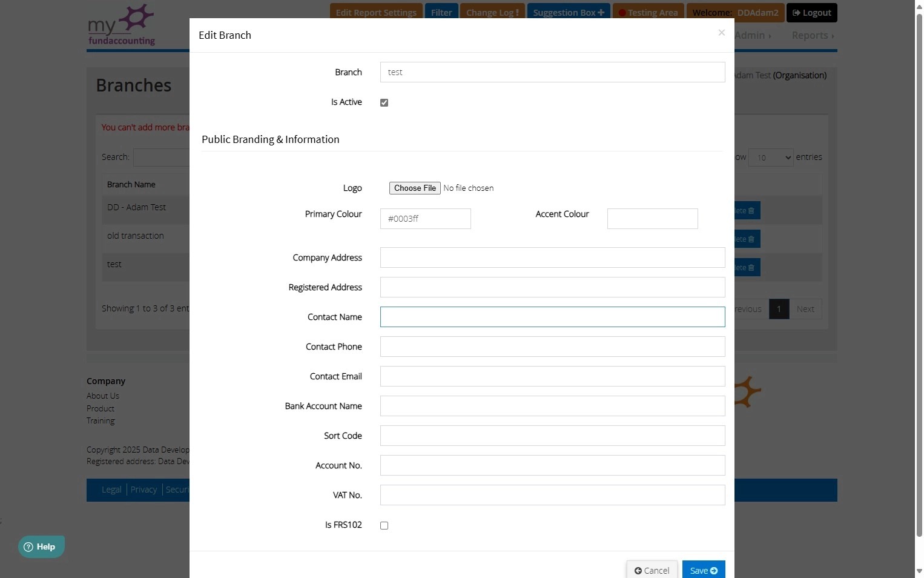924x578 pixels.
Task: Log out using the Logout button
Action: click(812, 12)
